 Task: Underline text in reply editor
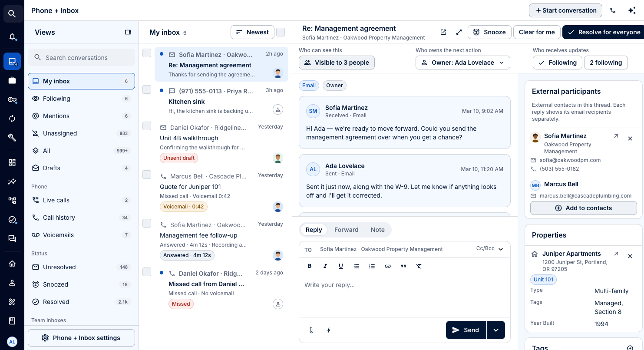coord(341,266)
